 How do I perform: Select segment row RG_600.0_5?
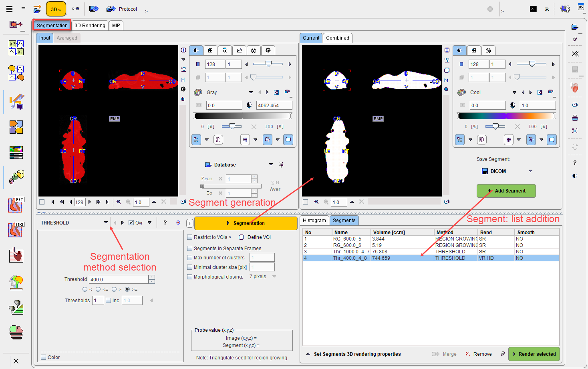point(431,239)
